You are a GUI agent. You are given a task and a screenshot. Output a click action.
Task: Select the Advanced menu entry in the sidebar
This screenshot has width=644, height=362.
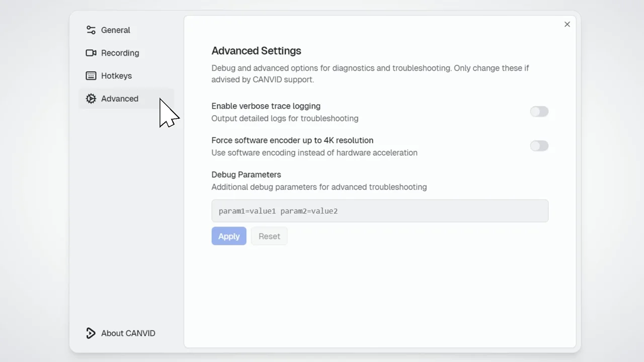click(x=120, y=99)
